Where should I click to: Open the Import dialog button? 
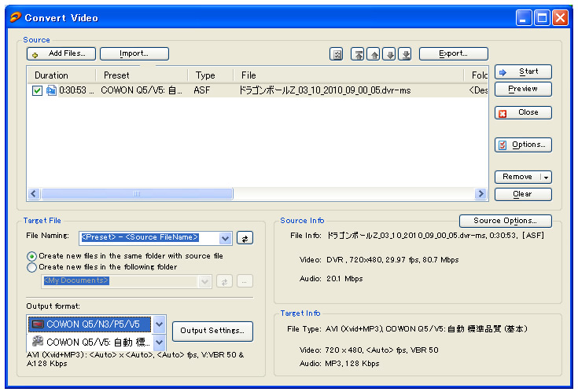(134, 53)
